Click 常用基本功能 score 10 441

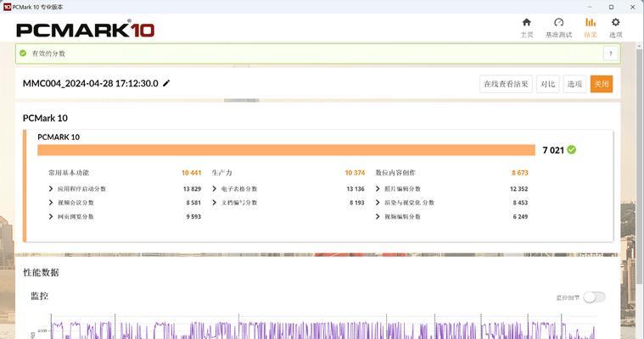pyautogui.click(x=192, y=173)
